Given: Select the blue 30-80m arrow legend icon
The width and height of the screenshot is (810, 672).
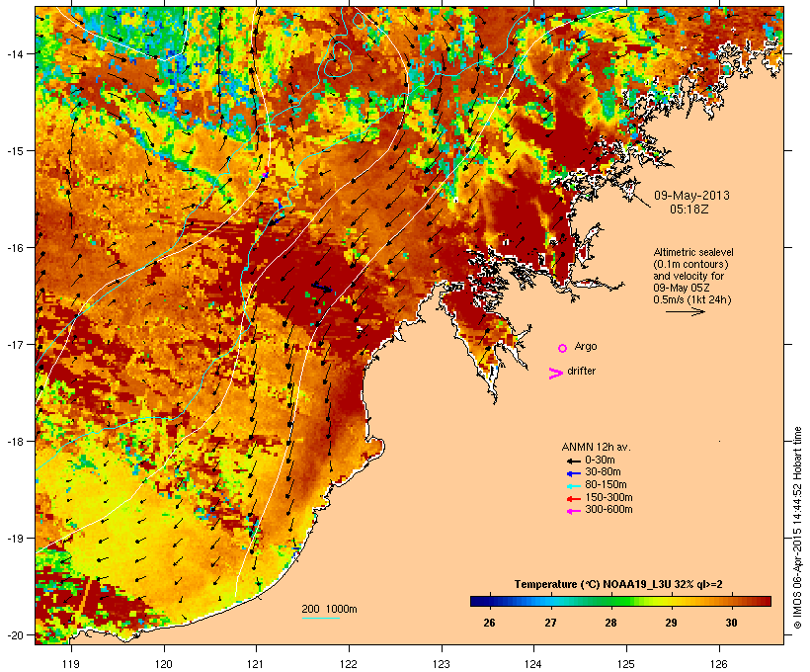Looking at the screenshot, I should pos(573,473).
